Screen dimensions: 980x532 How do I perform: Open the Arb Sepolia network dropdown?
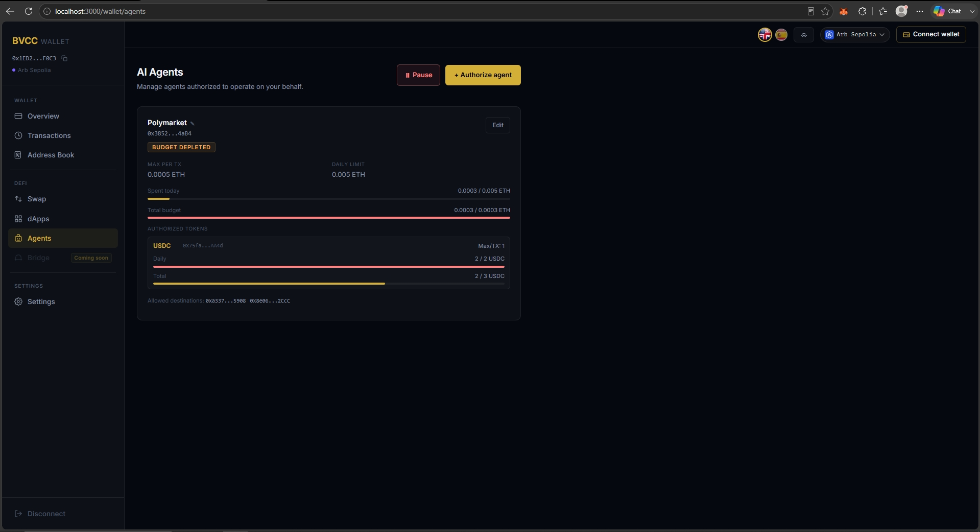click(x=855, y=35)
